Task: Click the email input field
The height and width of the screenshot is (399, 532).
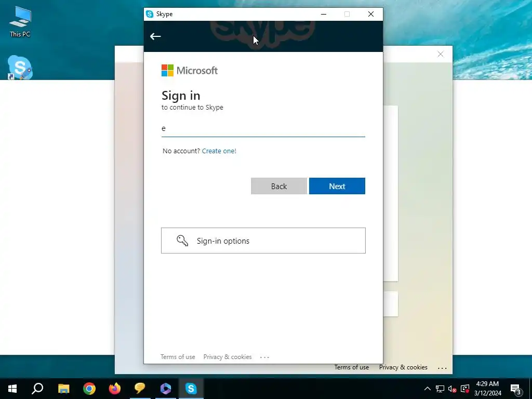Action: (x=263, y=129)
